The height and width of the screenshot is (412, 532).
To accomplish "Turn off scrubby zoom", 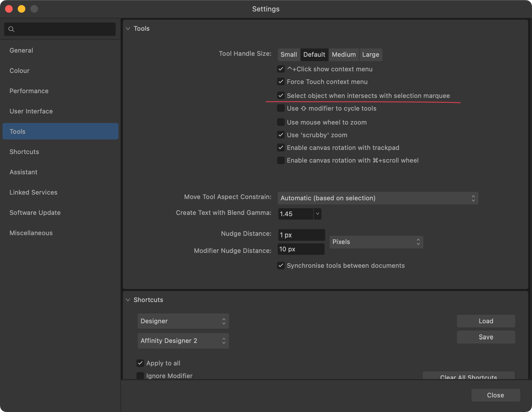I will click(x=281, y=135).
